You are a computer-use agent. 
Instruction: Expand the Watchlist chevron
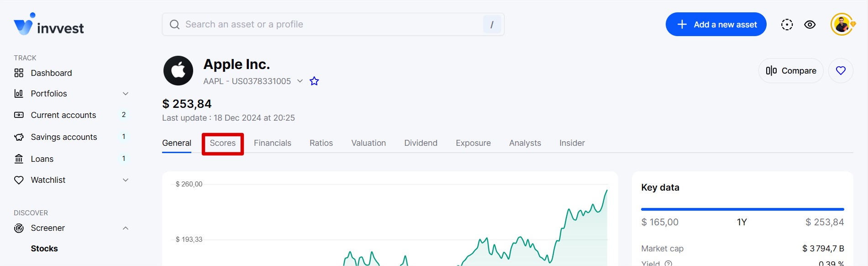126,180
